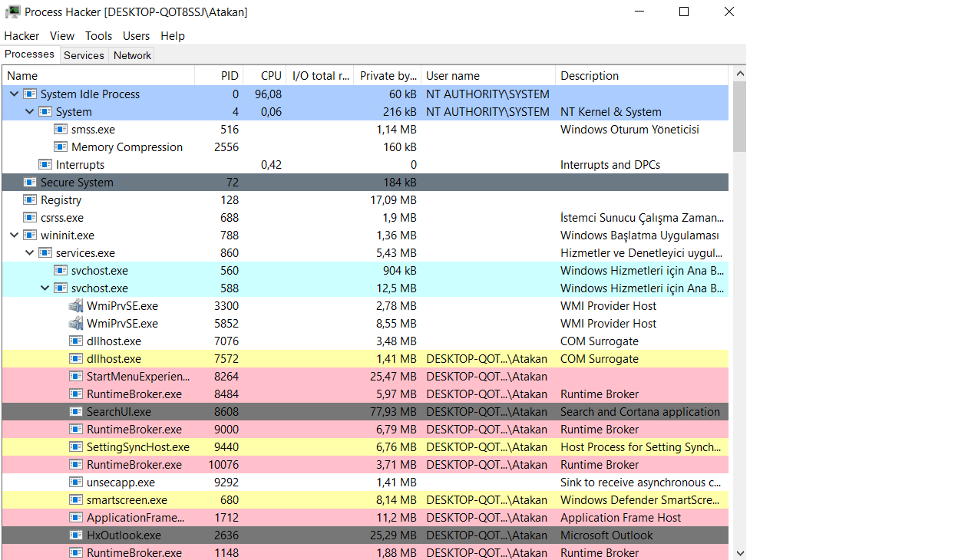978x560 pixels.
Task: Open the Users menu
Action: pos(136,36)
